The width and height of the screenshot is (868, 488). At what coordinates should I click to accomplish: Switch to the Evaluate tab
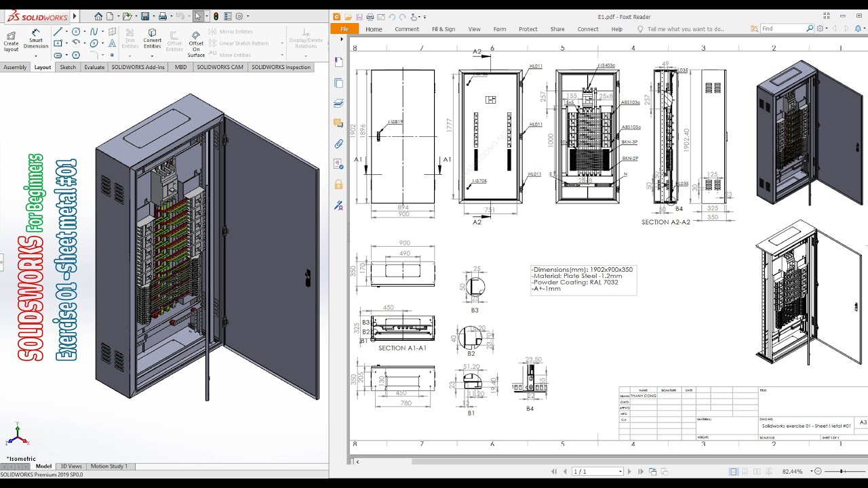click(94, 67)
